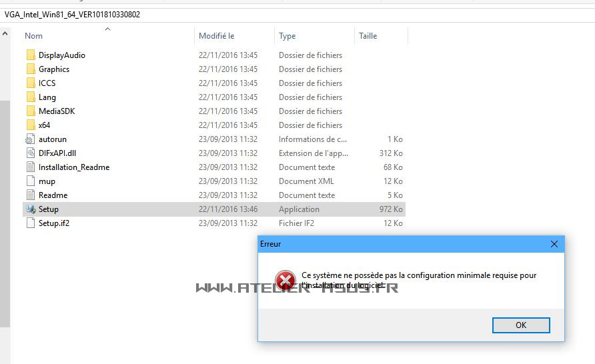595x364 pixels.
Task: Select the DisplayAudio file name
Action: click(62, 55)
